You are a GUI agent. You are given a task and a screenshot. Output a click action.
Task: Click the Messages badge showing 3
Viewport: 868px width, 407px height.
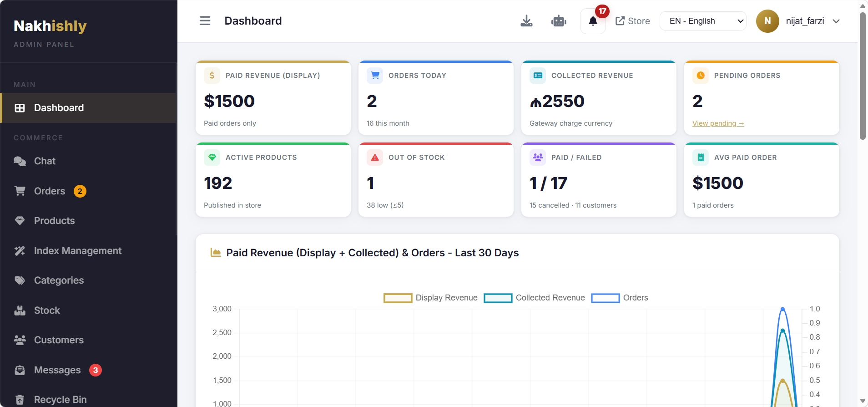96,370
